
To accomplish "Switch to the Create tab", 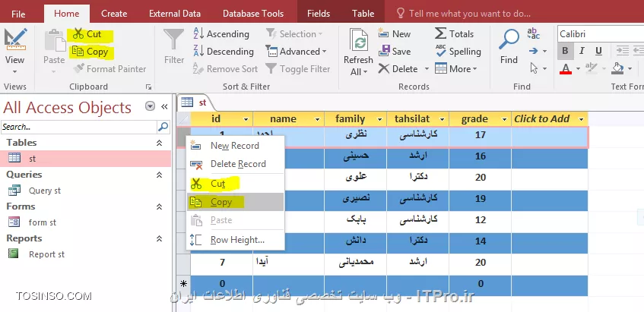I will coord(114,14).
